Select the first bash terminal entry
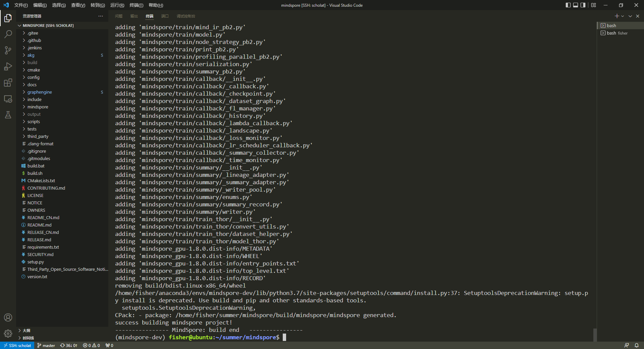The image size is (644, 349). point(621,26)
